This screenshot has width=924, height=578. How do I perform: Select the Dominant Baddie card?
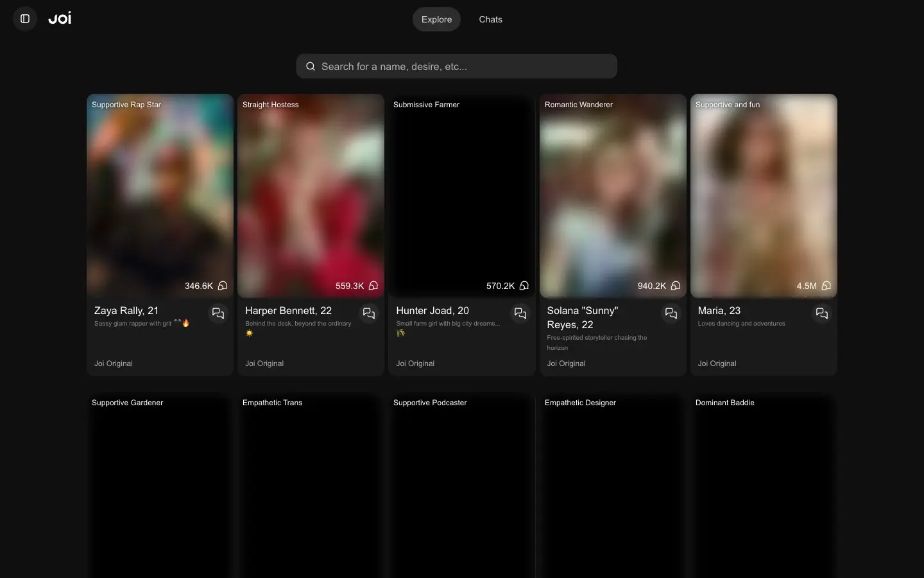(764, 488)
